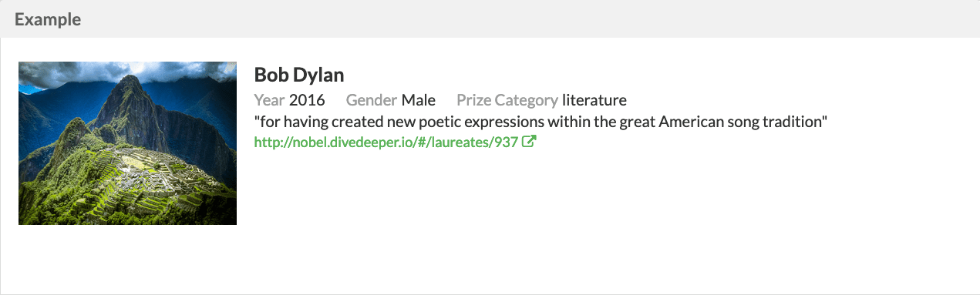Click the 2016 year value
980x295 pixels.
click(x=307, y=100)
